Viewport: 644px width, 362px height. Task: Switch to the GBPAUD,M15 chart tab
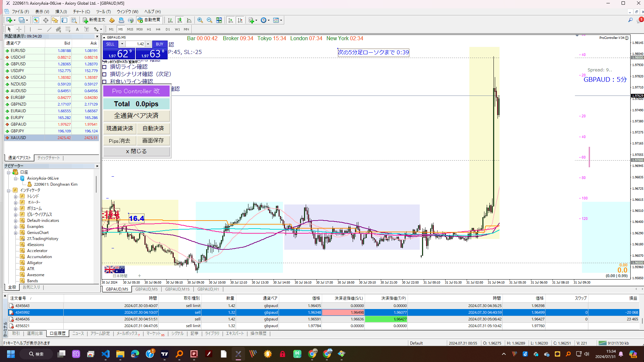(x=177, y=289)
